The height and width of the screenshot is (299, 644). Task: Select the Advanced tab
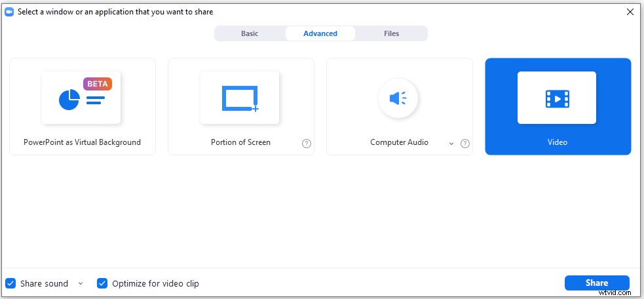(320, 33)
